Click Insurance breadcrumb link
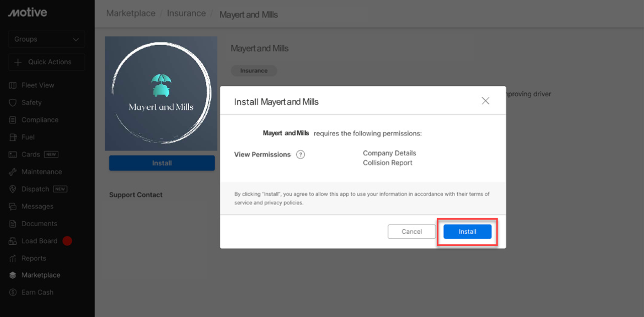 [186, 14]
